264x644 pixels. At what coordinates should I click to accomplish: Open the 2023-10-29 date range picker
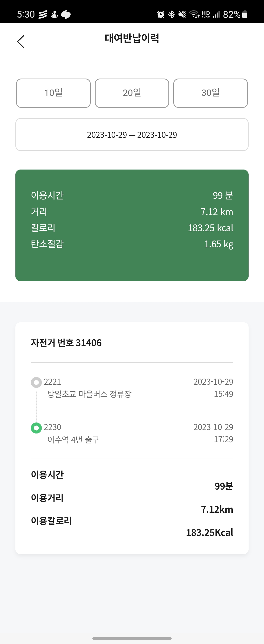tap(132, 135)
